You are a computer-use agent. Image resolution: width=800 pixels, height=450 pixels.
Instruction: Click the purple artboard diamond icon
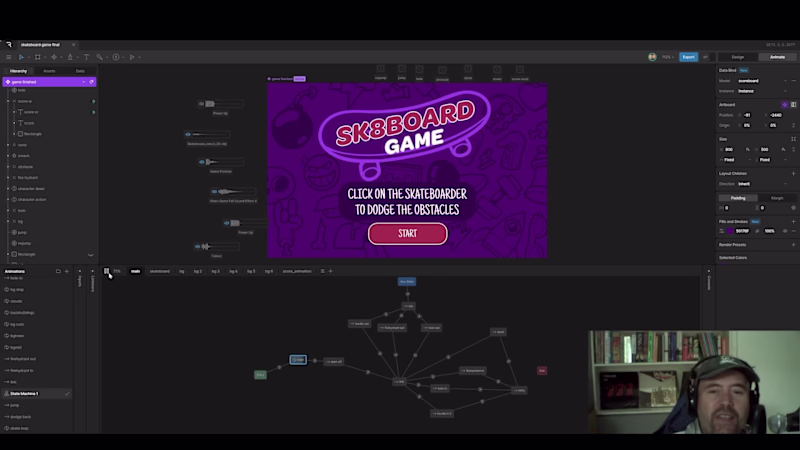(785, 105)
